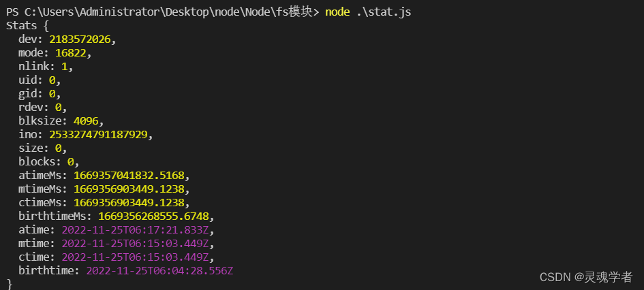Click the gid property line
The width and height of the screenshot is (644, 290).
[37, 94]
